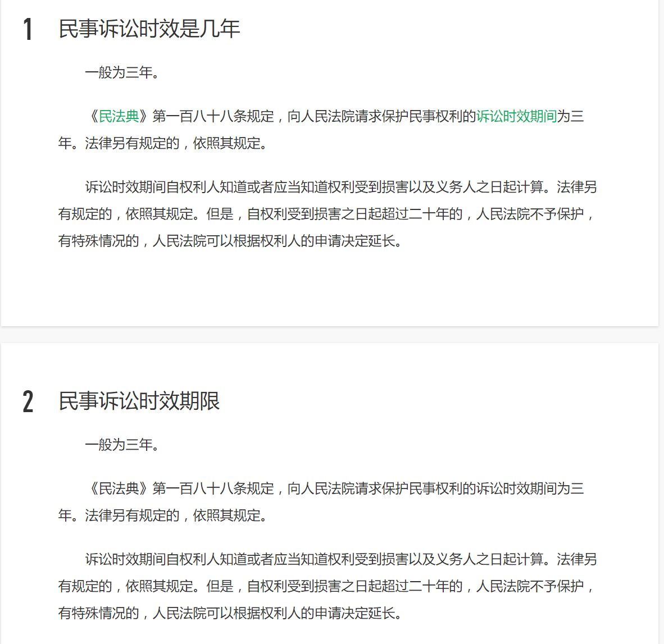
Task: Click heading 民事诉讼时效是几年
Action: (149, 29)
